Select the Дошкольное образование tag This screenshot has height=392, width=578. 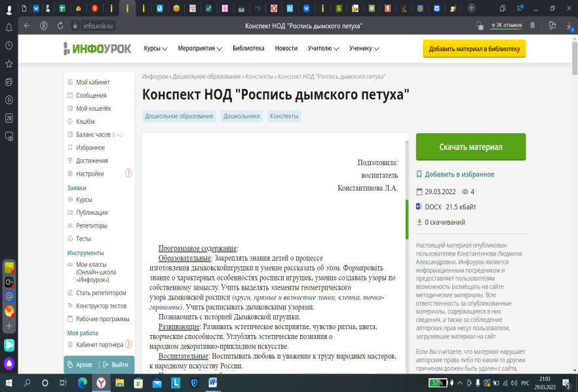[179, 116]
